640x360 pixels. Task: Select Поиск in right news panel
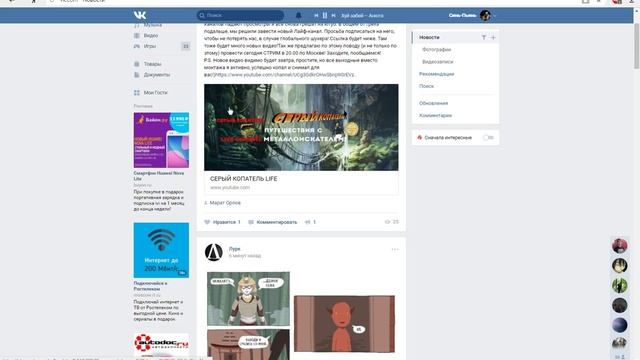coord(426,86)
